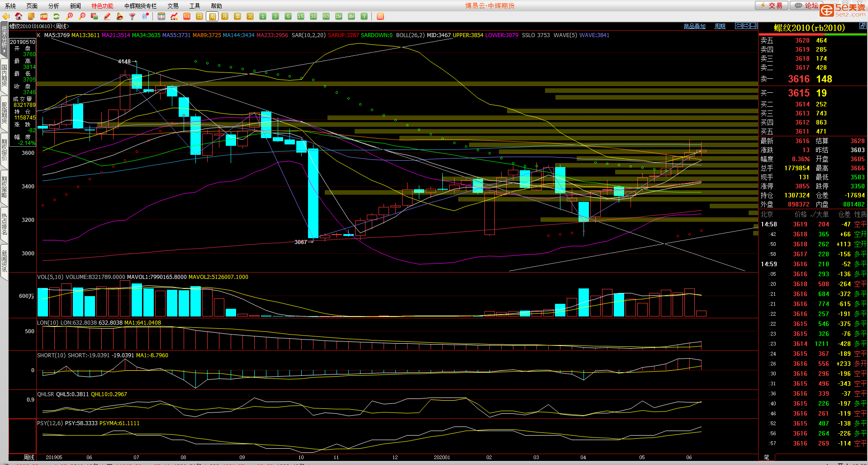Open the 交易 menu in menu bar
Viewport: 868px width, 465px height.
point(173,6)
